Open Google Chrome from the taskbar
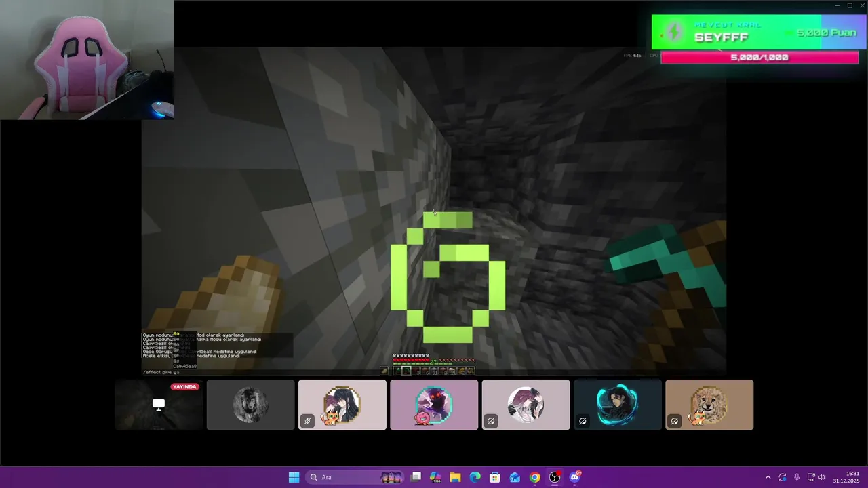Image resolution: width=868 pixels, height=488 pixels. click(x=535, y=477)
